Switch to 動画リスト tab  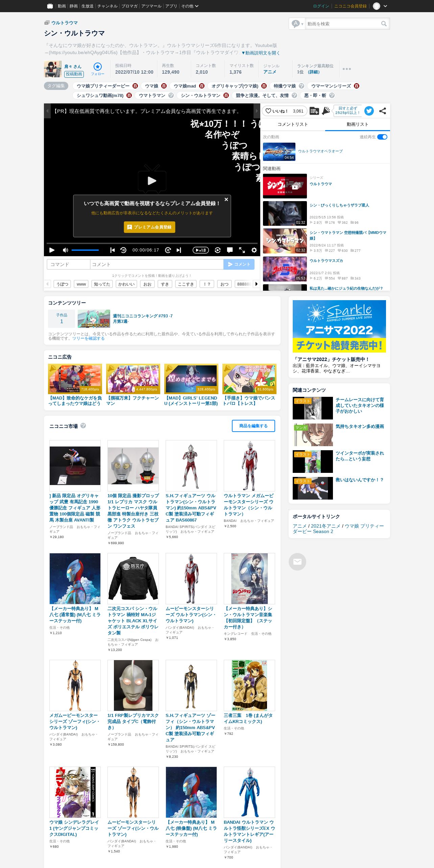click(358, 124)
